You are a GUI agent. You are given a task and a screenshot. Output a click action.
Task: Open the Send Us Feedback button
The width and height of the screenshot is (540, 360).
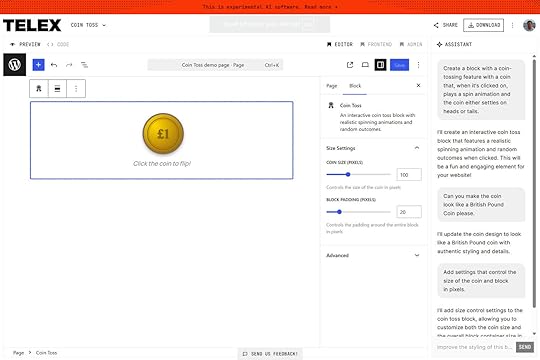(270, 354)
